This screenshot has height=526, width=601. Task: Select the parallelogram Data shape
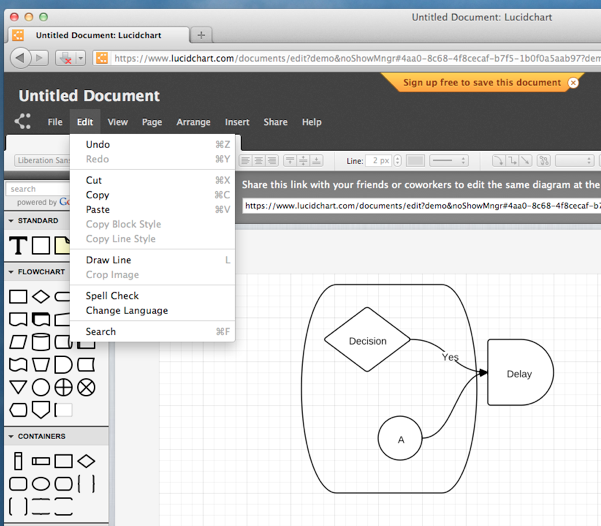pos(18,342)
